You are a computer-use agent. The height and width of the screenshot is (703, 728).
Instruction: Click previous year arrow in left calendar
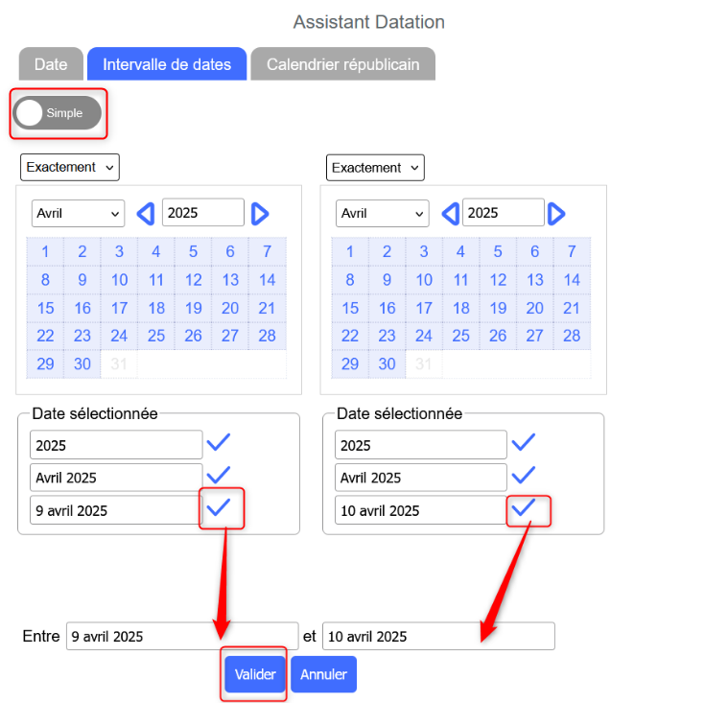(x=146, y=213)
